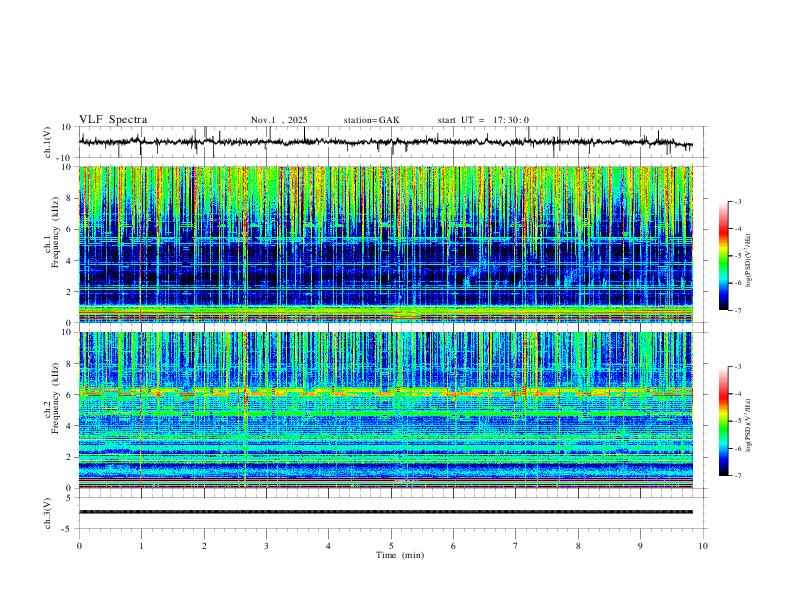Click the "-5" tick on ch.2 color bar
Image resolution: width=792 pixels, height=612 pixels.
[x=737, y=421]
